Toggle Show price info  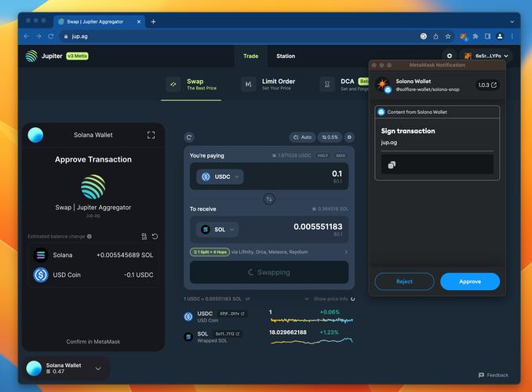coord(333,299)
